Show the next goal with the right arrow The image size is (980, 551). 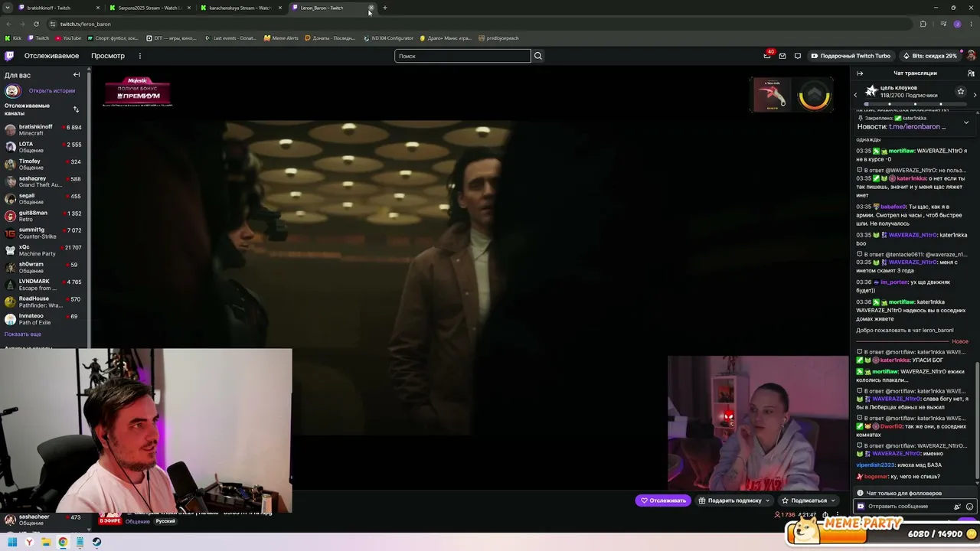[x=975, y=95]
